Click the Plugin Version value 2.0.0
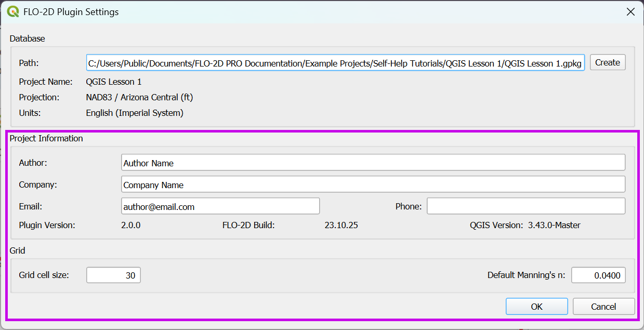The height and width of the screenshot is (330, 644). pos(130,225)
